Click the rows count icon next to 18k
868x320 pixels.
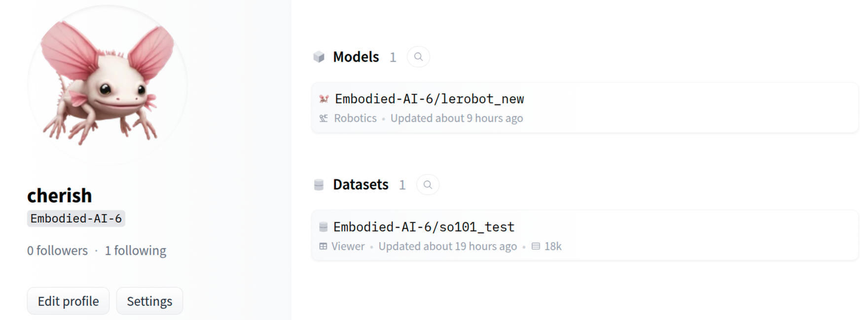click(x=536, y=246)
